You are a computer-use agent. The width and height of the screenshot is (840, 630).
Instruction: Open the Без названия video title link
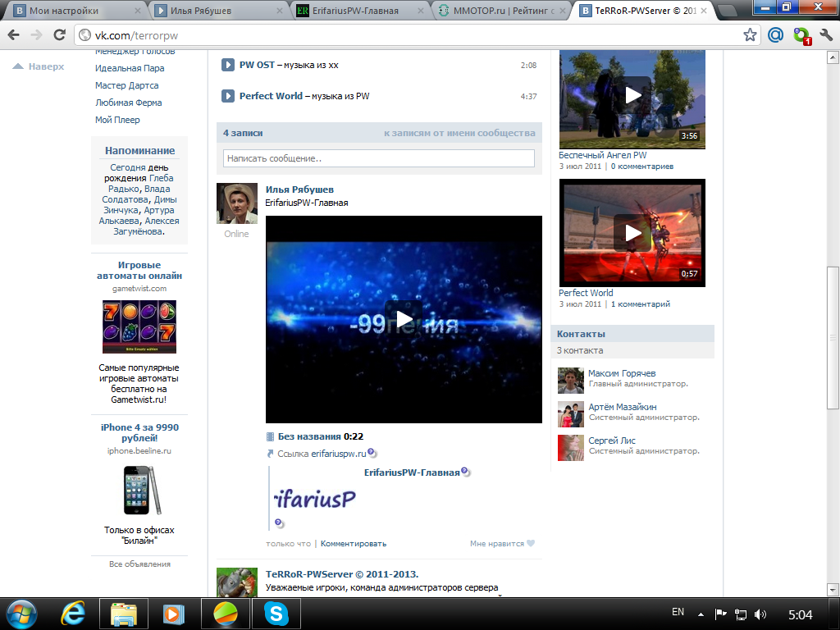pyautogui.click(x=309, y=436)
